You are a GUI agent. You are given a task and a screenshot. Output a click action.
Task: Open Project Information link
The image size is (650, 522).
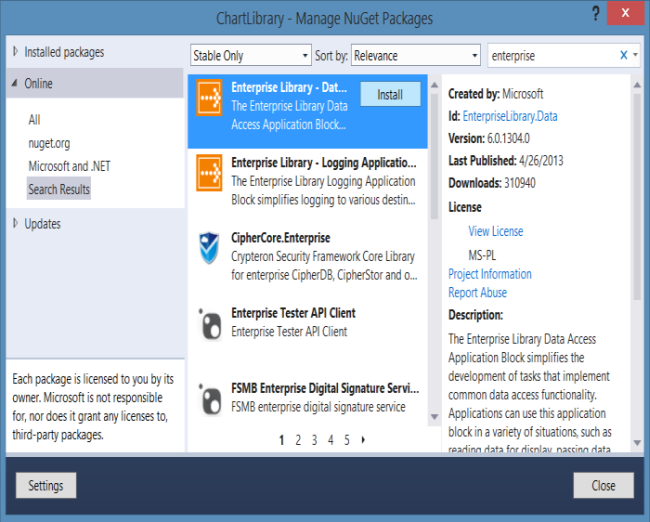coord(490,274)
